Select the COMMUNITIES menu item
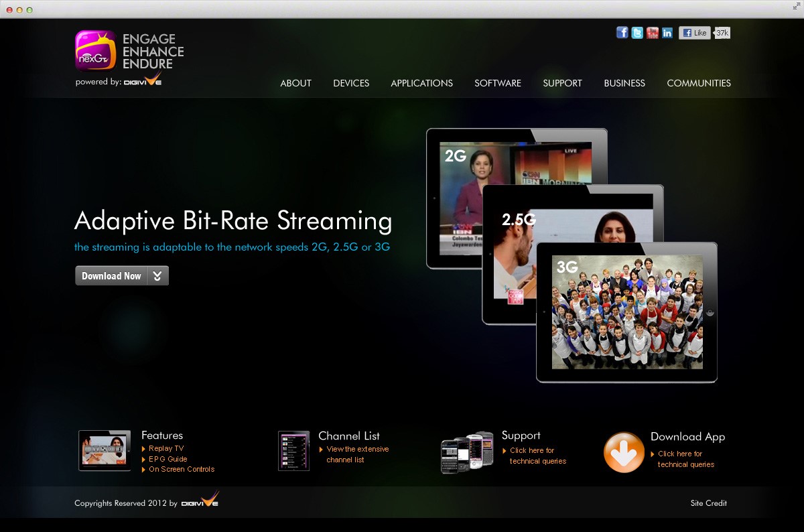804x532 pixels. click(699, 83)
